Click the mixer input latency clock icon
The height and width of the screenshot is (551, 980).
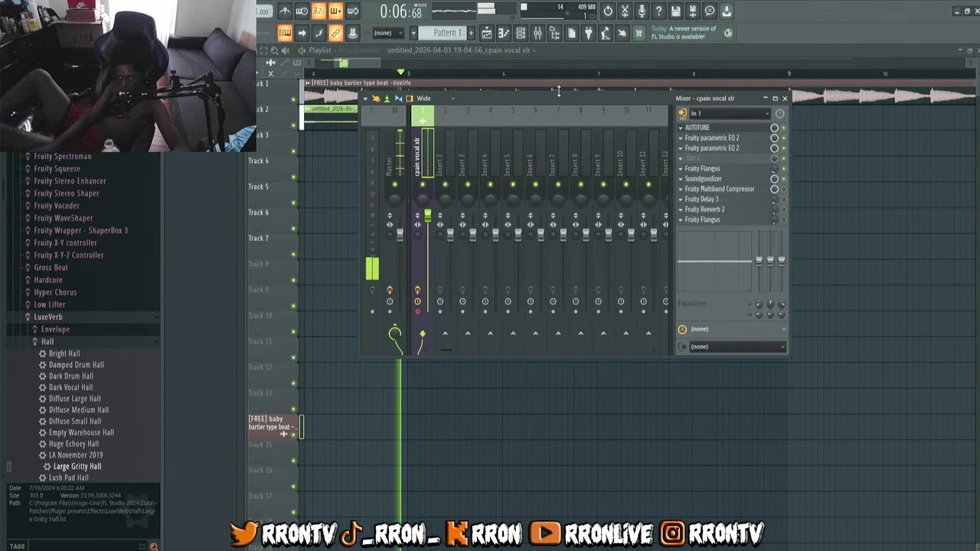779,113
